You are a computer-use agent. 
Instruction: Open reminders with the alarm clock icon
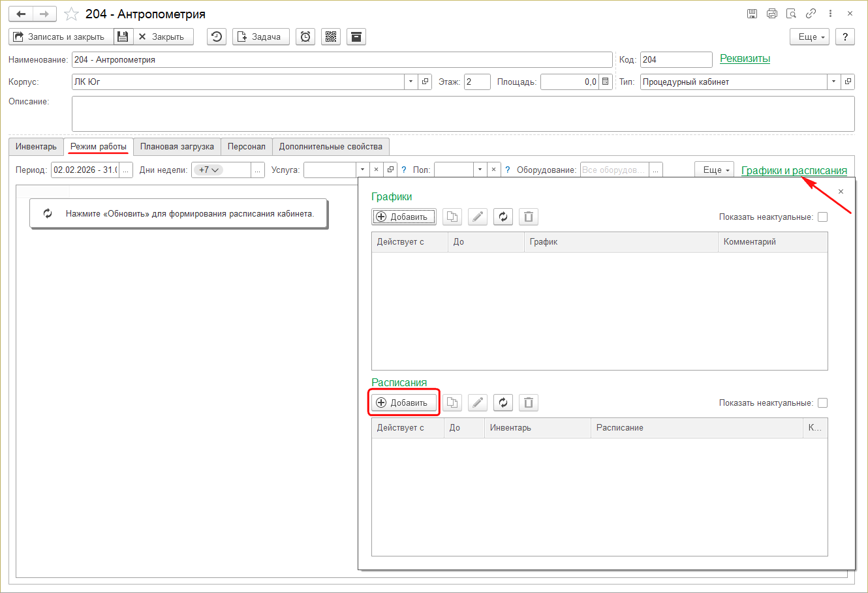tap(305, 37)
